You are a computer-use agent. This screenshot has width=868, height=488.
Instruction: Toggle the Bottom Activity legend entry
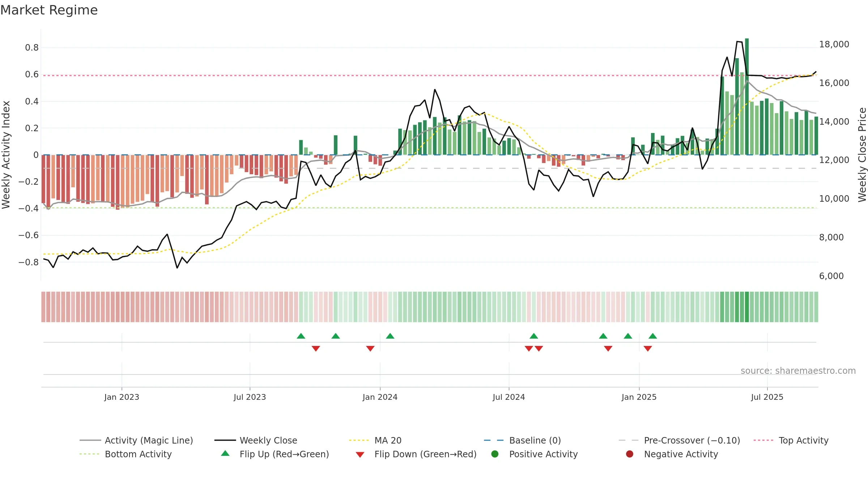(125, 454)
